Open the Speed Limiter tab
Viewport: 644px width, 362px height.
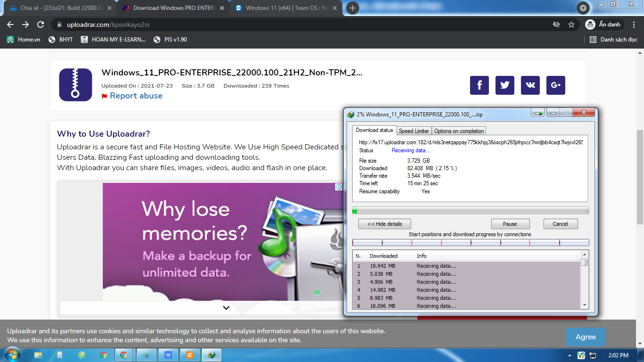pyautogui.click(x=414, y=131)
